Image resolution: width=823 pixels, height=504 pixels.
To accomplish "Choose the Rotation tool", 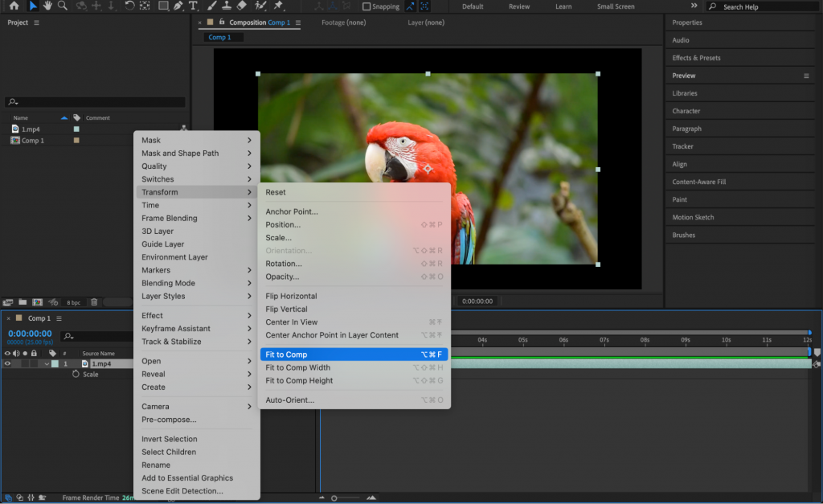I will (129, 6).
